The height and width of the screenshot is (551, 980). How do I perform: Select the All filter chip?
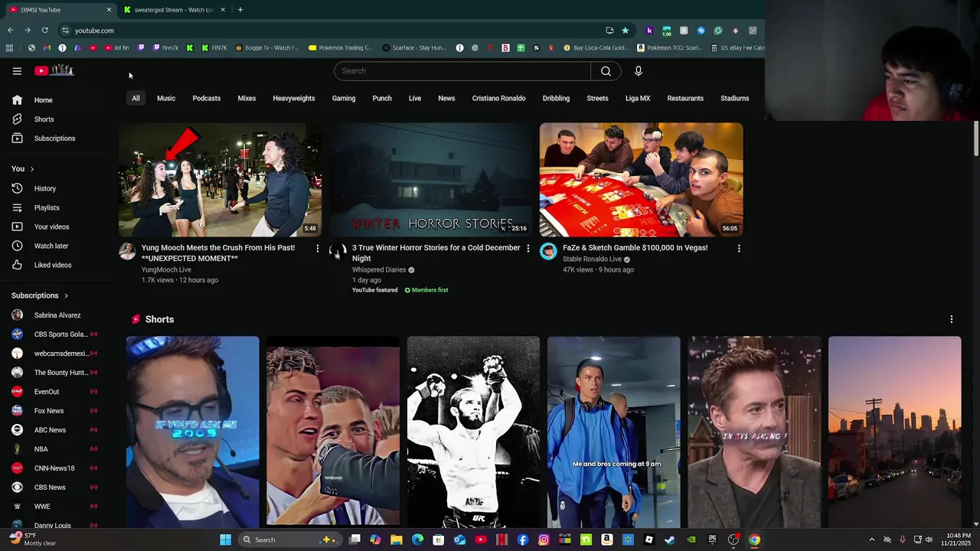[x=136, y=98]
